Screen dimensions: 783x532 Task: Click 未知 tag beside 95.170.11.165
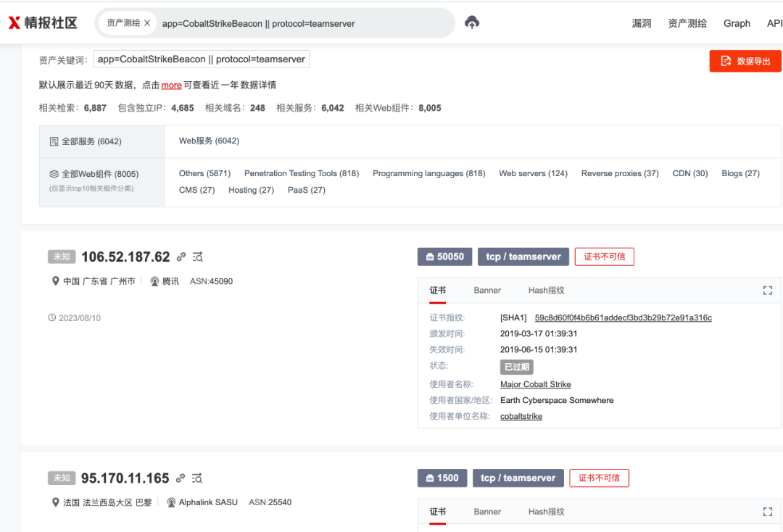pyautogui.click(x=62, y=478)
